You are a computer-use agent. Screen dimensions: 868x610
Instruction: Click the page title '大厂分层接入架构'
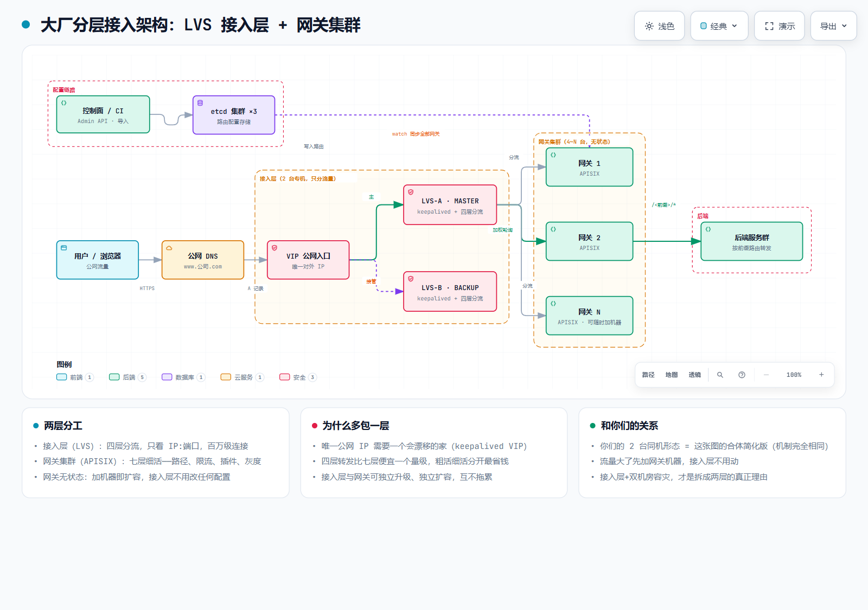[x=105, y=25]
